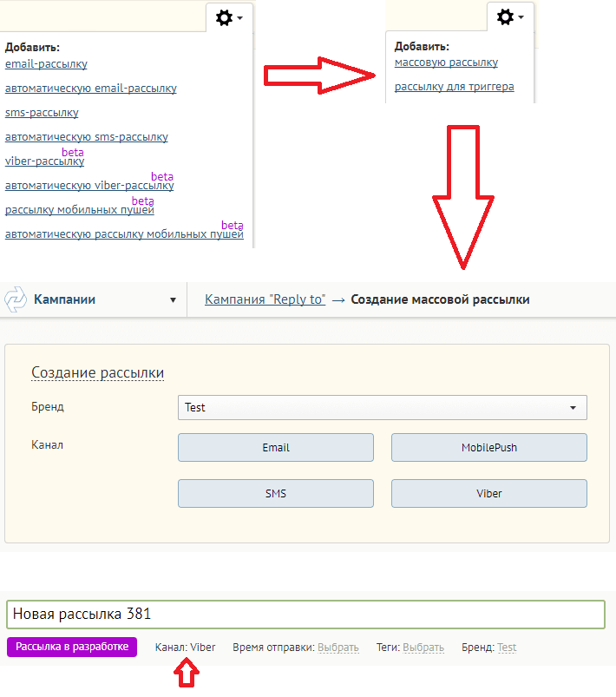Choose 'sms-рассылку' from the add list
This screenshot has height=697, width=616.
click(x=42, y=113)
